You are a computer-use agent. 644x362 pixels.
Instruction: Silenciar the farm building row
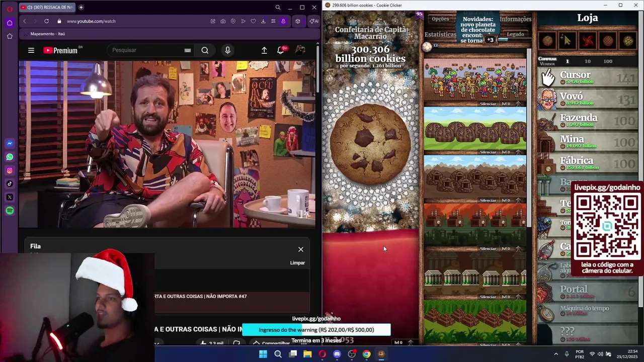pyautogui.click(x=488, y=152)
